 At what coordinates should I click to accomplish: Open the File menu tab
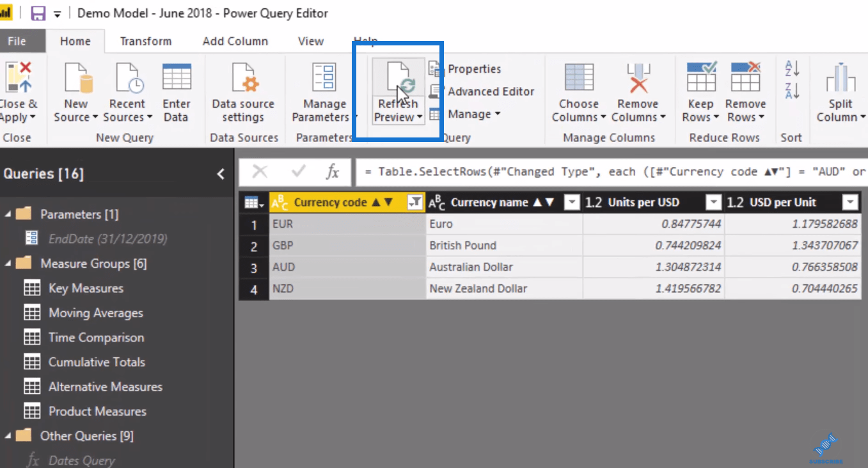[x=17, y=41]
